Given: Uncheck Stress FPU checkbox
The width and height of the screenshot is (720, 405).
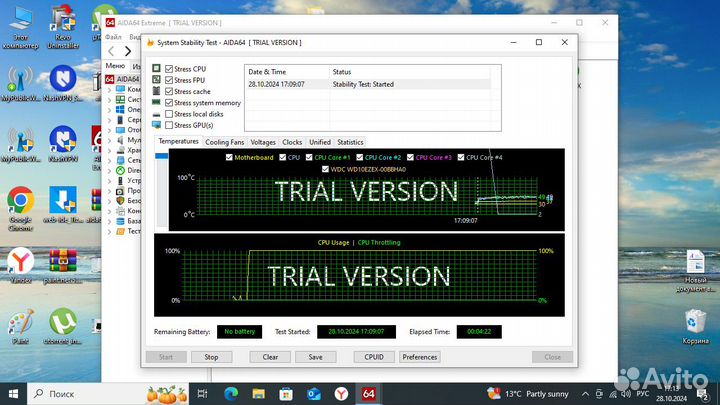Looking at the screenshot, I should point(169,80).
